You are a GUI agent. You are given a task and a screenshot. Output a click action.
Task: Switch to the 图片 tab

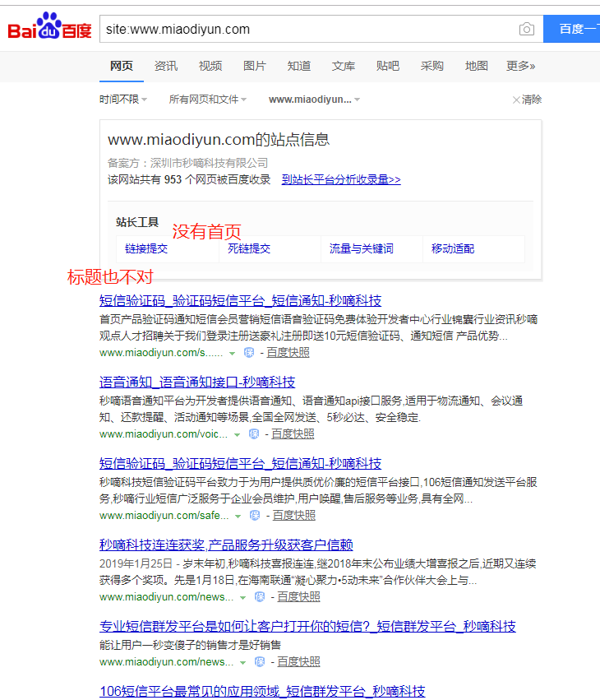click(255, 66)
